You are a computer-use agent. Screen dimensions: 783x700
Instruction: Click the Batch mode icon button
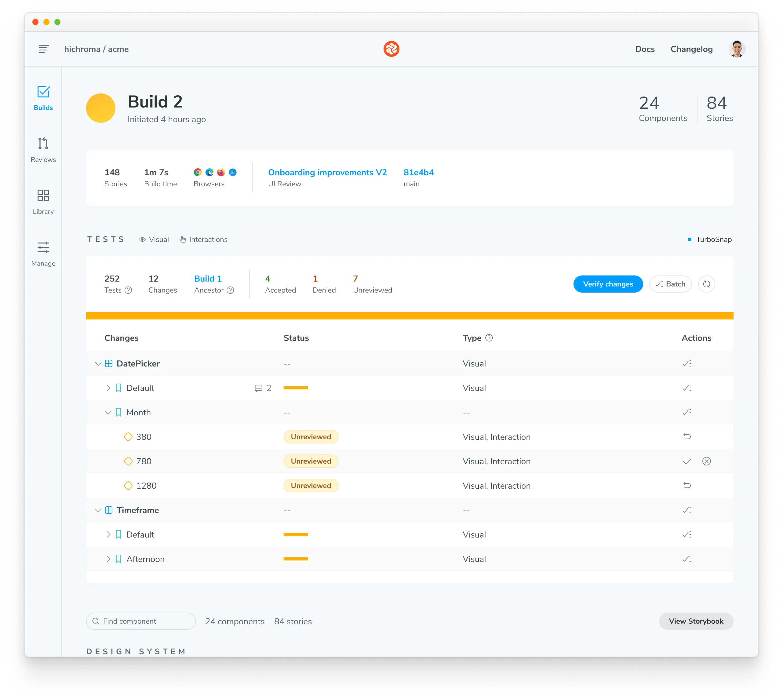coord(671,284)
